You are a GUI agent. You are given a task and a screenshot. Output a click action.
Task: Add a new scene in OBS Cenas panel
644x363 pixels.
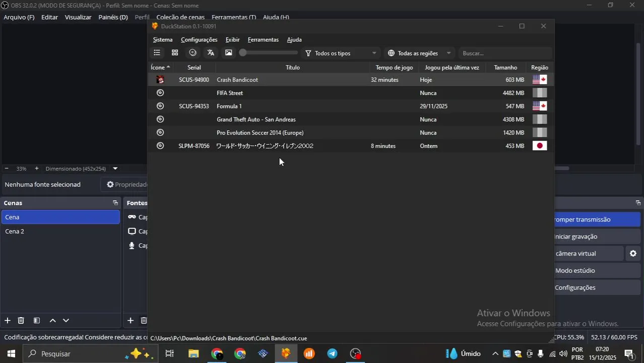8,321
